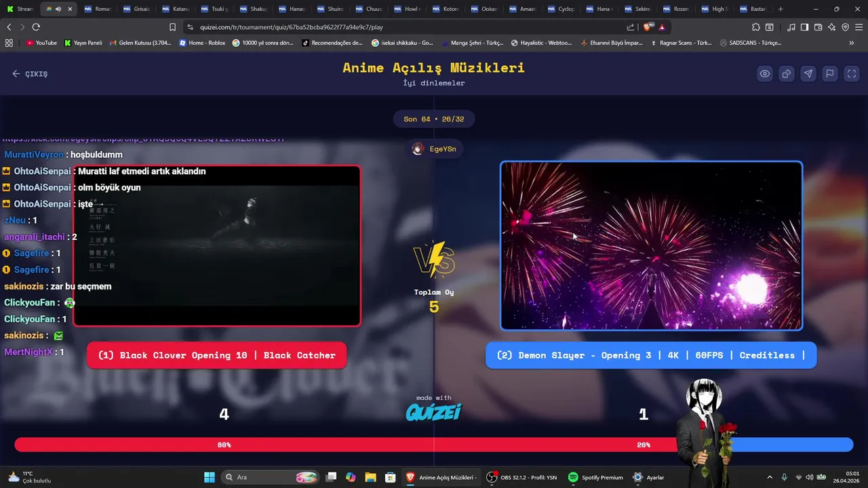This screenshot has width=868, height=488.
Task: Click the Demon Slayer fireworks video thumbnail
Action: coord(651,245)
